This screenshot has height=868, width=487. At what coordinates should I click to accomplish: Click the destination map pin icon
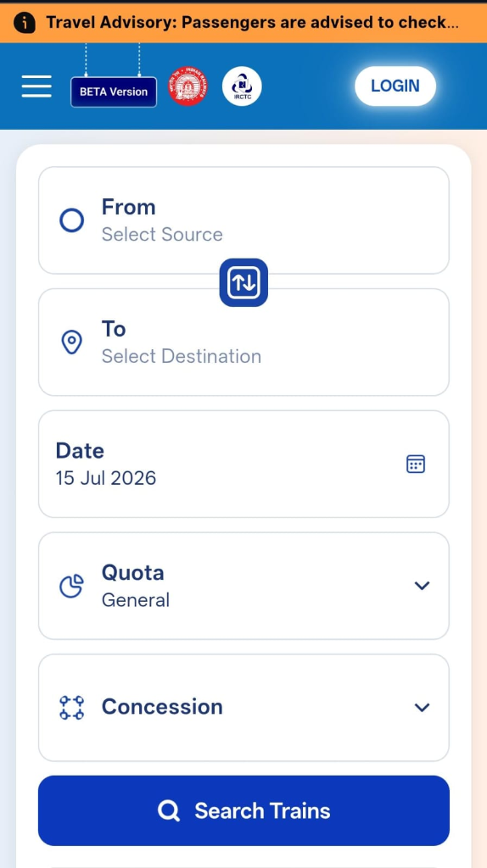[71, 342]
